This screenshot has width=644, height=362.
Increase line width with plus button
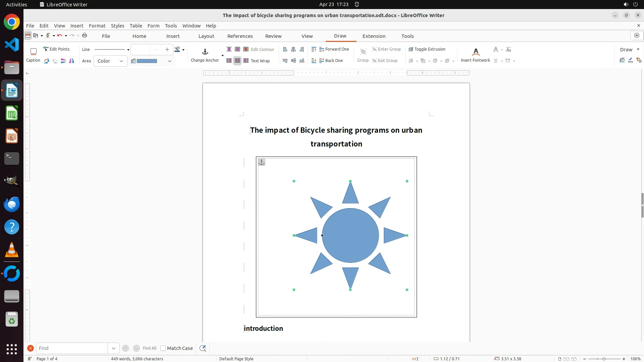[167, 50]
